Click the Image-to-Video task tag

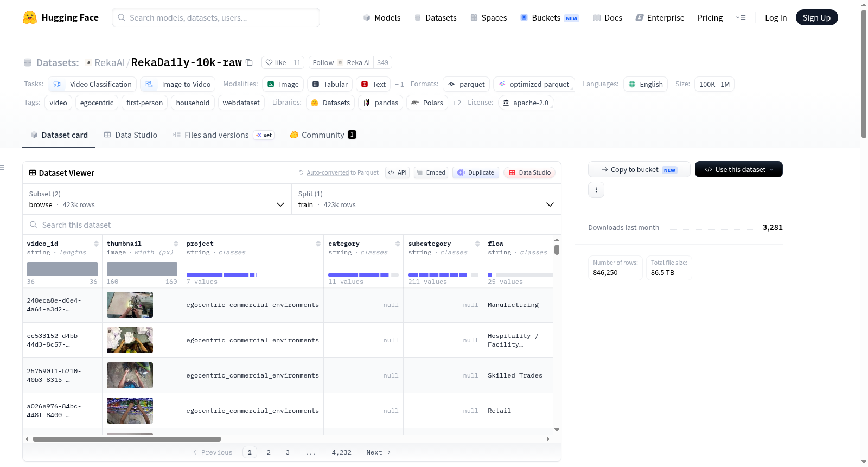click(x=178, y=84)
